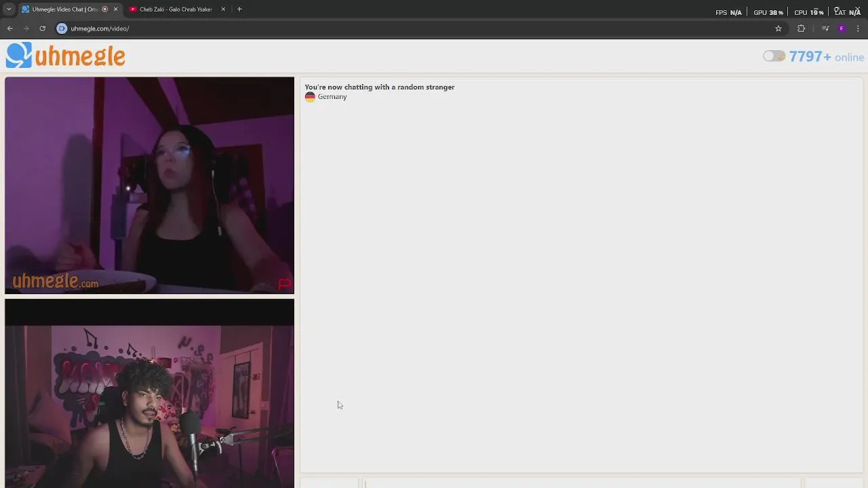Click the GPU 38% overlay stat
Screen dimensions: 868x488
(768, 12)
